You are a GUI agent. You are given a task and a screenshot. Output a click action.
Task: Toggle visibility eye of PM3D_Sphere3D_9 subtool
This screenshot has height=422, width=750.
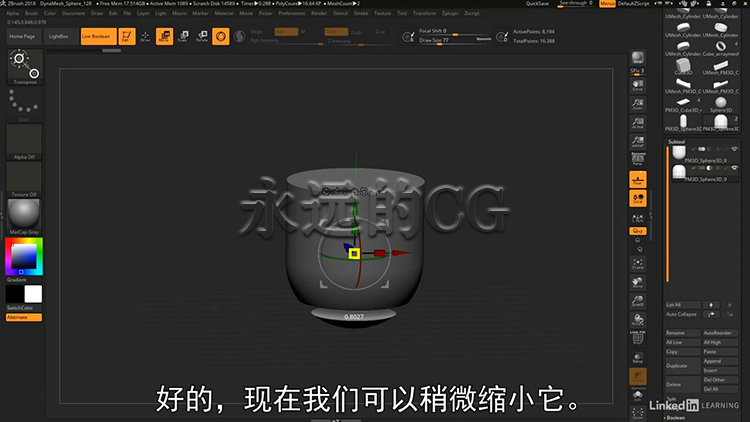point(735,168)
